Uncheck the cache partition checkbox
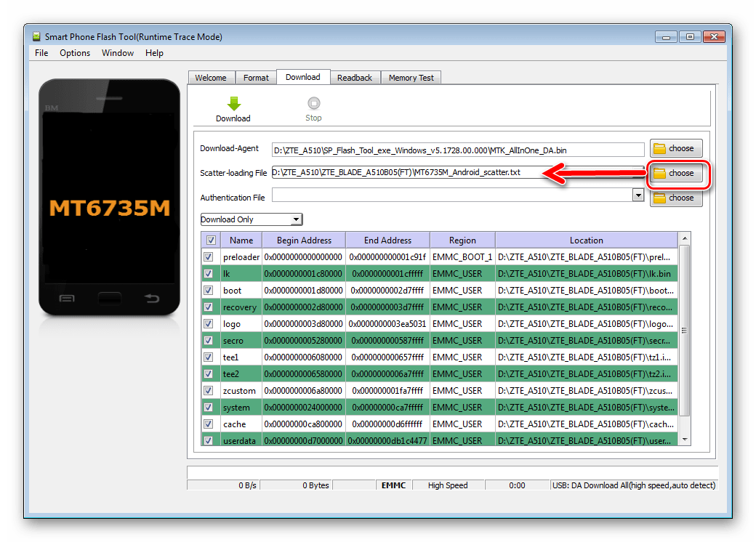 209,424
